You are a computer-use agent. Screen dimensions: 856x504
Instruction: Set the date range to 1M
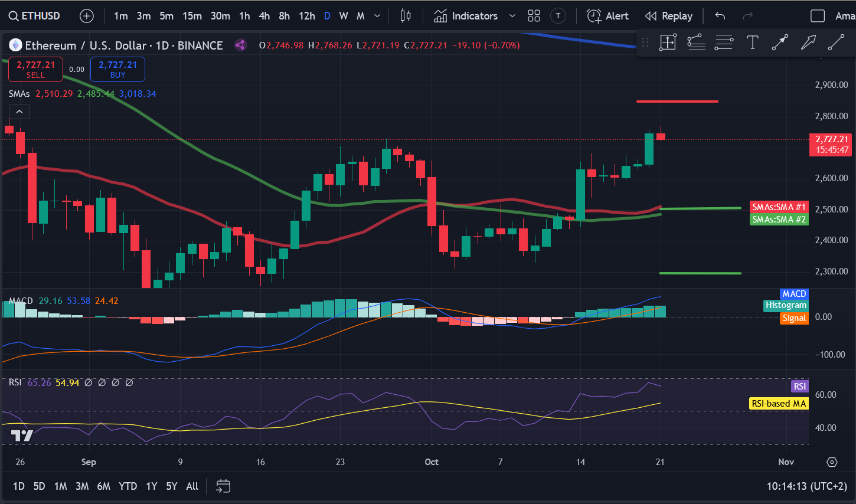pos(60,486)
